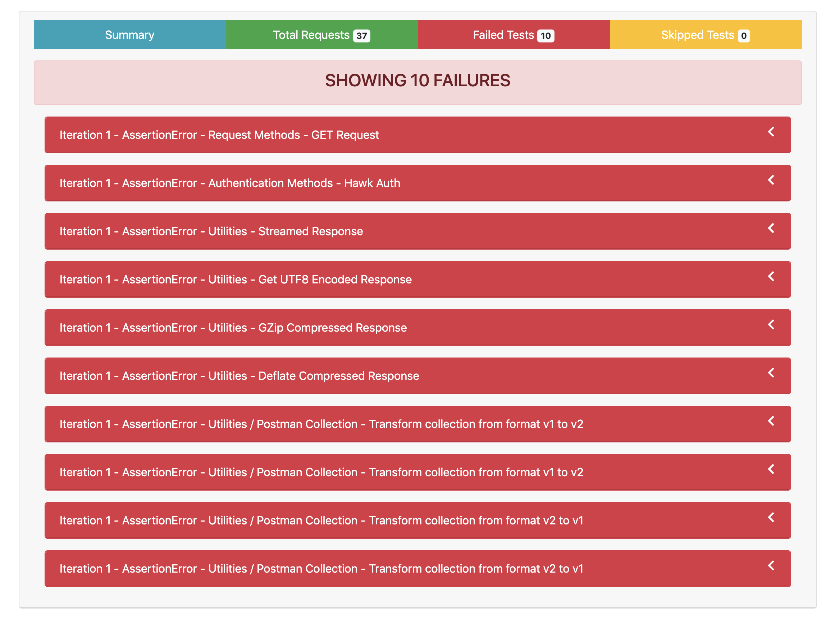Open first Transform v2 to v1 panel
Image resolution: width=840 pixels, height=628 pixels.
click(321, 521)
